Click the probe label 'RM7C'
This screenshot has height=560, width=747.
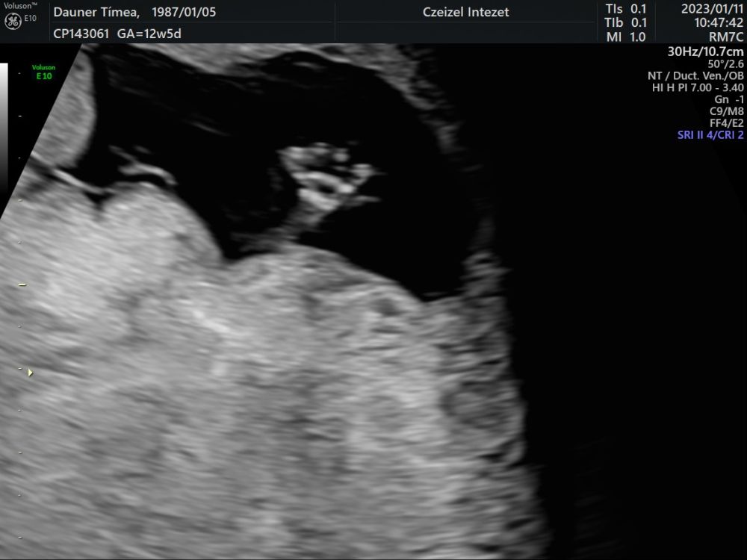(x=726, y=37)
